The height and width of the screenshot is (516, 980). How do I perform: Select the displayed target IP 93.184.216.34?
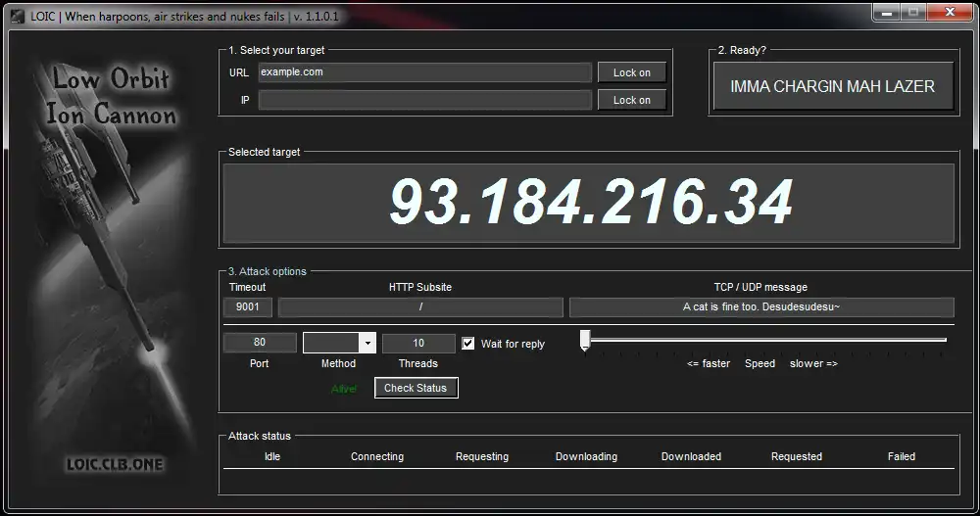591,202
